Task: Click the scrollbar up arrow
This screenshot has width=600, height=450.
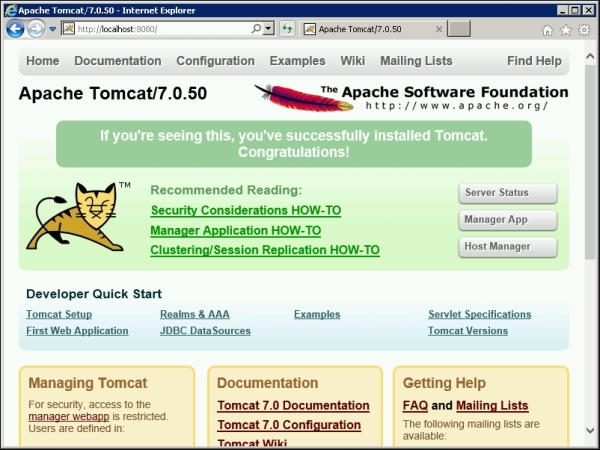Action: (590, 57)
